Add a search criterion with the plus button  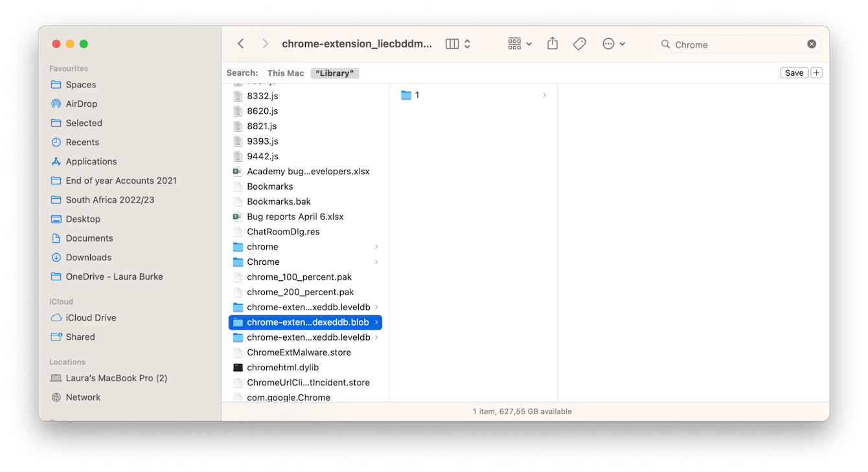tap(816, 73)
